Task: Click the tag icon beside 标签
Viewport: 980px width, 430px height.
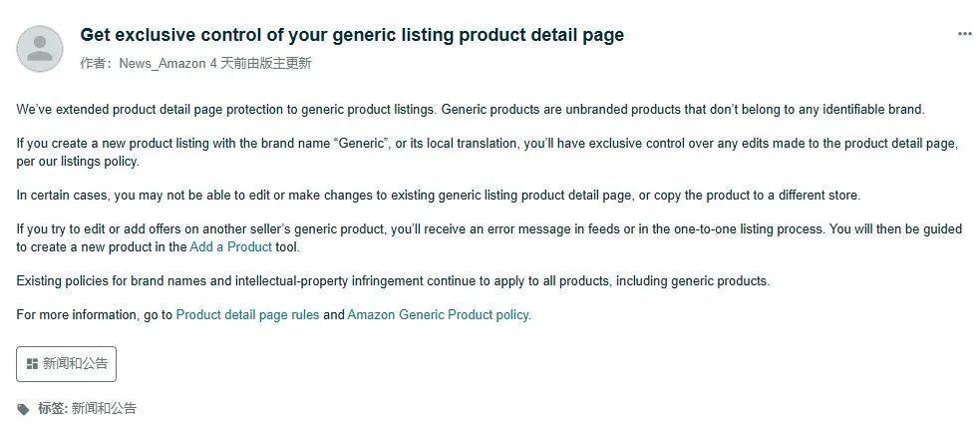Action: [x=23, y=409]
